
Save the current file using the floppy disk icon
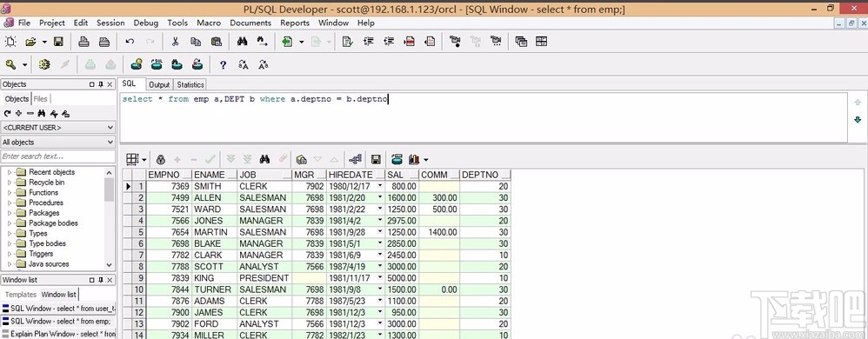pyautogui.click(x=58, y=42)
